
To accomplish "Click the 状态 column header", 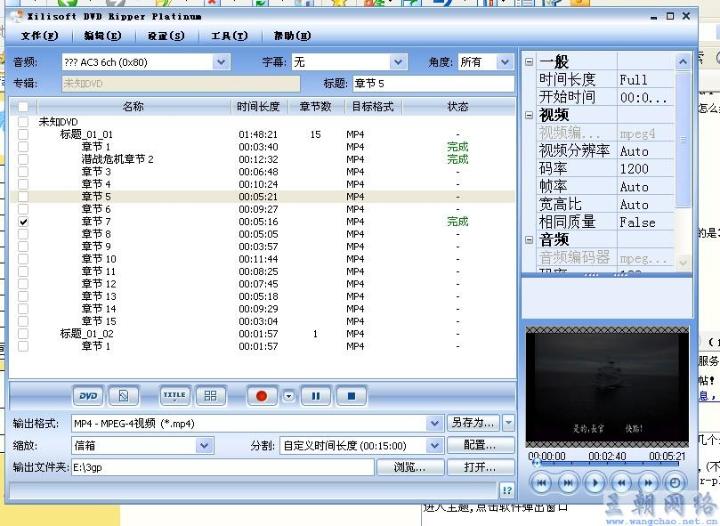I will coord(458,107).
